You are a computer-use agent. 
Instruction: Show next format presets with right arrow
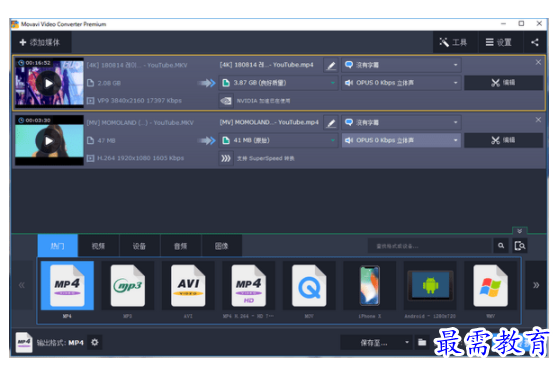tap(536, 285)
